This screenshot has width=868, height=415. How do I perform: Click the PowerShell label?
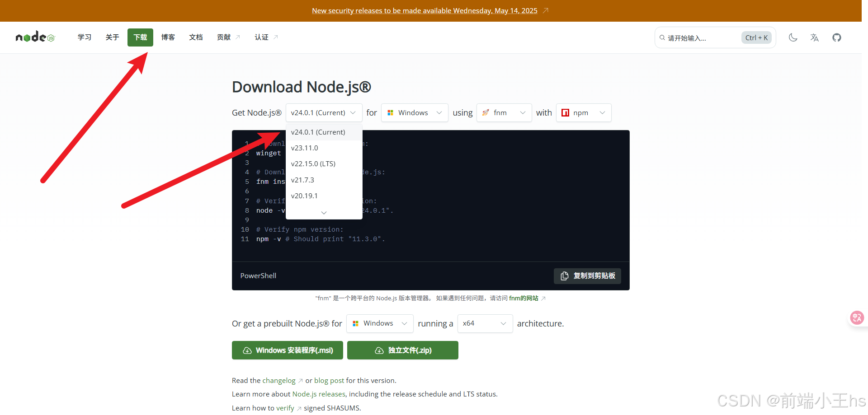coord(258,276)
